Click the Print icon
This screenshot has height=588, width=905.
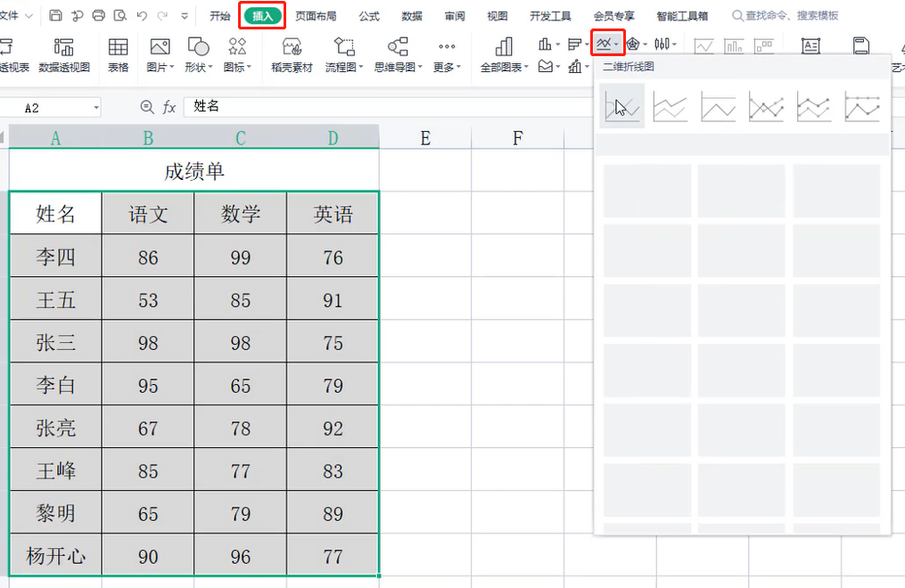click(98, 15)
